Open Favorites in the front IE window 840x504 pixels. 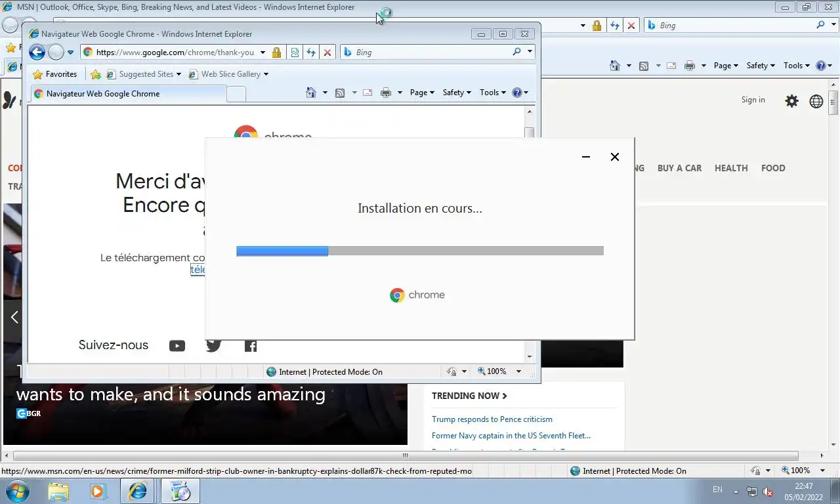pos(54,74)
